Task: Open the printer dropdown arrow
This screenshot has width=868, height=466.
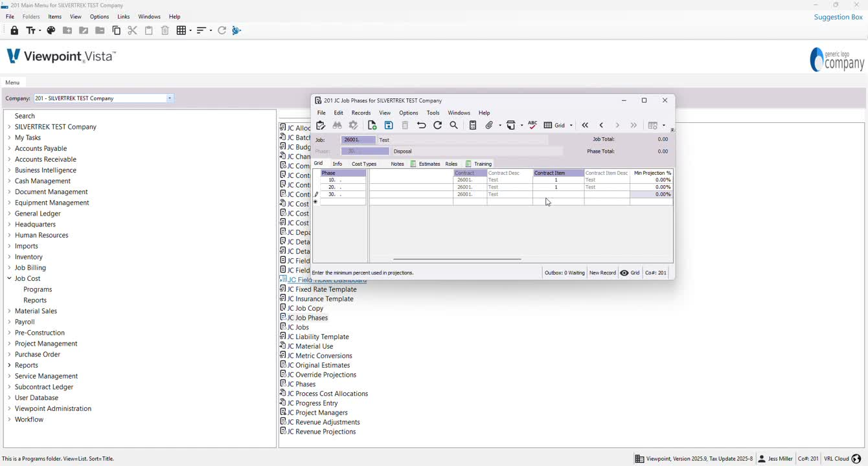Action: (521, 126)
